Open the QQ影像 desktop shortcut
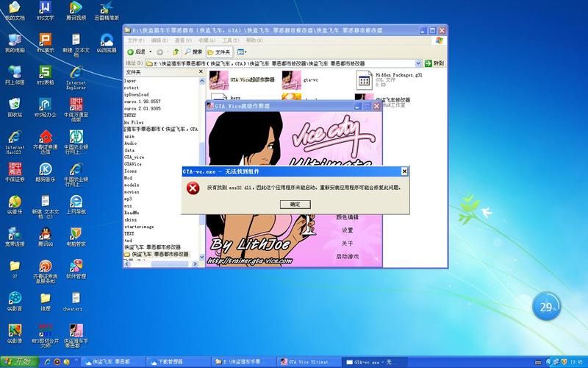Viewport: 588px width, 368px height. (x=15, y=333)
